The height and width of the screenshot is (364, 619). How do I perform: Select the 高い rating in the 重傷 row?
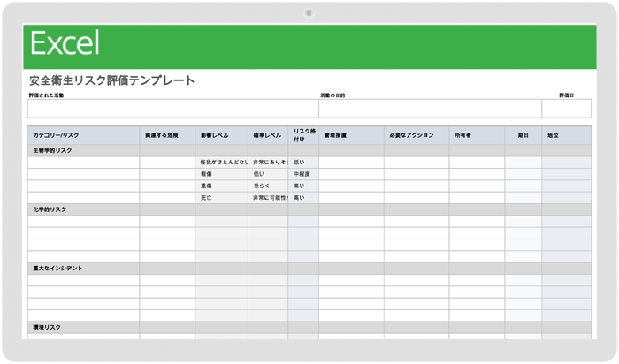pyautogui.click(x=303, y=186)
